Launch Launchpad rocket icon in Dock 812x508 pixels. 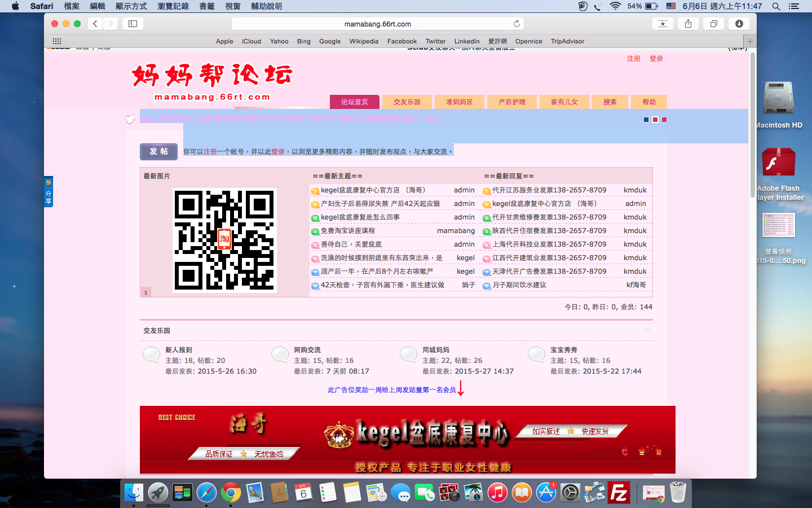click(158, 493)
